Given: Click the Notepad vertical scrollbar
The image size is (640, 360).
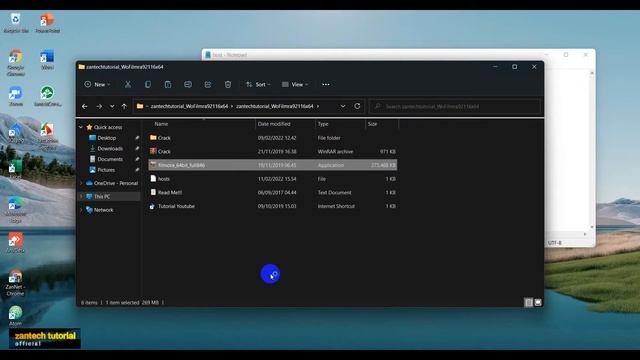Looking at the screenshot, I should [592, 150].
